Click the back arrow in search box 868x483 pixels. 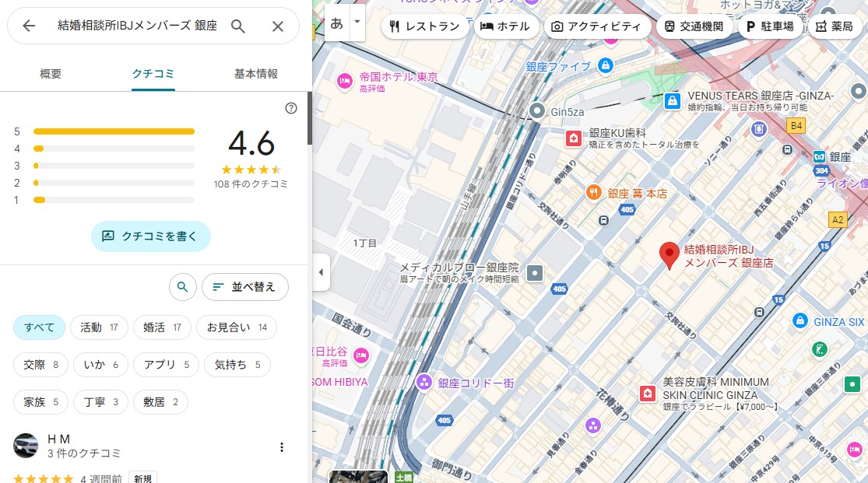pos(29,26)
